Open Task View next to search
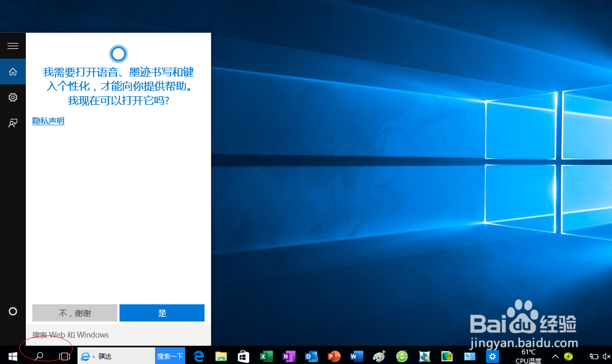The height and width of the screenshot is (364, 612). click(x=65, y=356)
